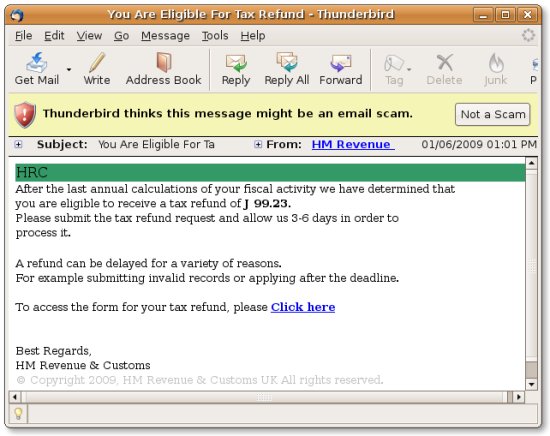This screenshot has width=550, height=436.
Task: Click the Reply All icon
Action: (x=287, y=62)
